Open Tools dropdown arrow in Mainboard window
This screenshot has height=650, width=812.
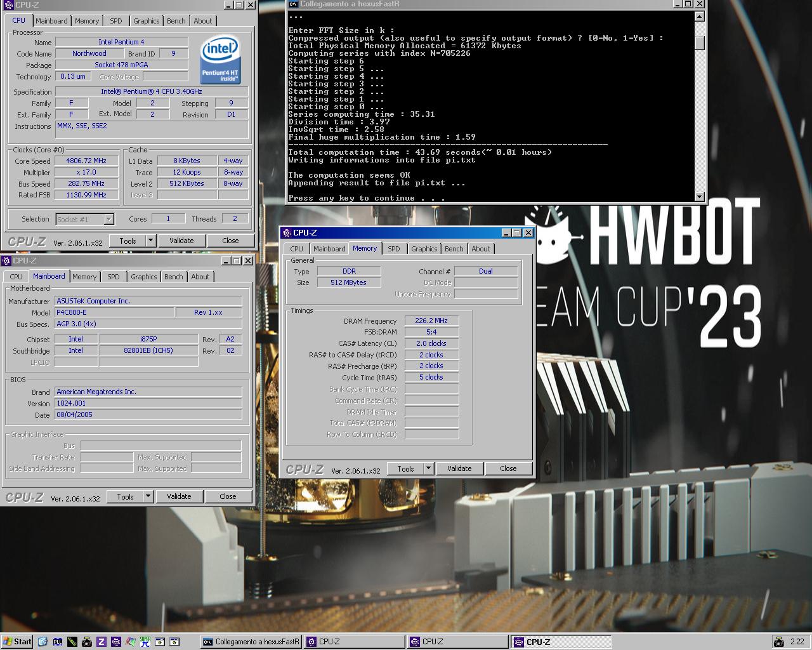148,496
